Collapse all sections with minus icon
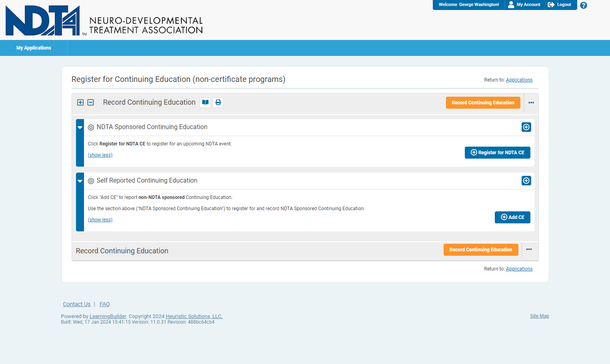 pyautogui.click(x=91, y=102)
